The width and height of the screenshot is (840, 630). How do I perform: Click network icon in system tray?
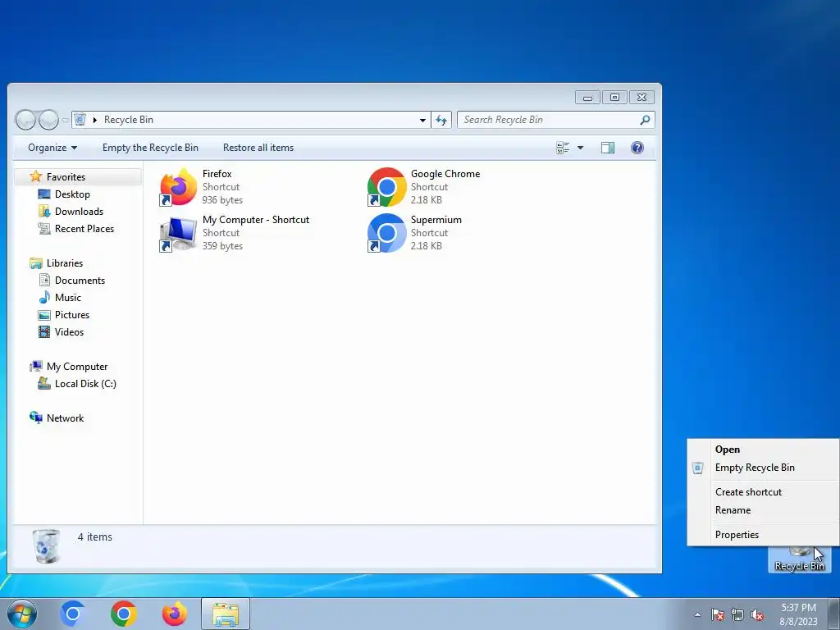[x=737, y=614]
